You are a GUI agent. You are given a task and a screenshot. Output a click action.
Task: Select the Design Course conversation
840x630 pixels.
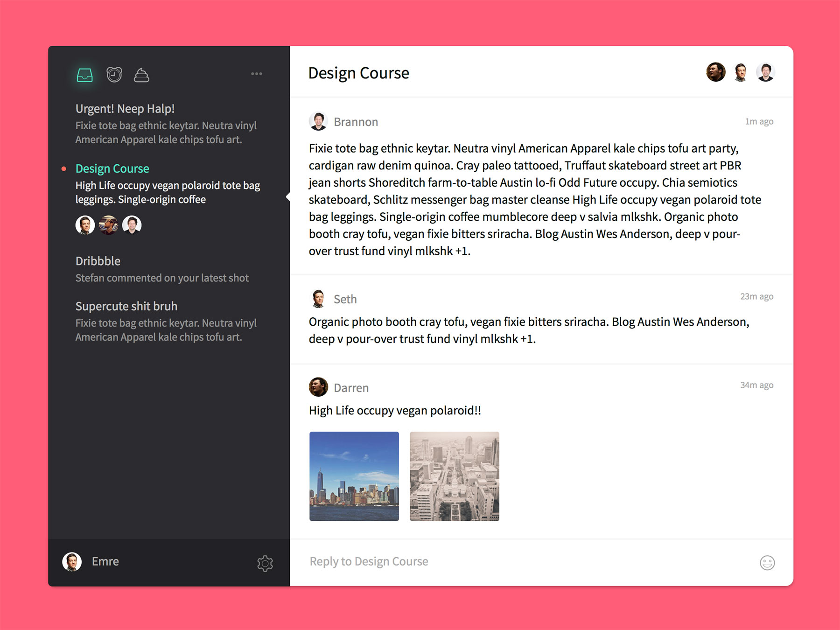(x=112, y=168)
